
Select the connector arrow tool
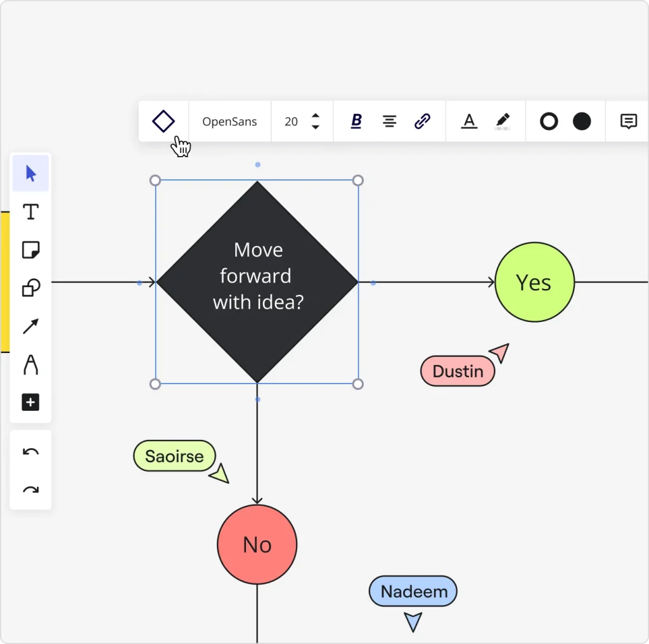coord(30,326)
